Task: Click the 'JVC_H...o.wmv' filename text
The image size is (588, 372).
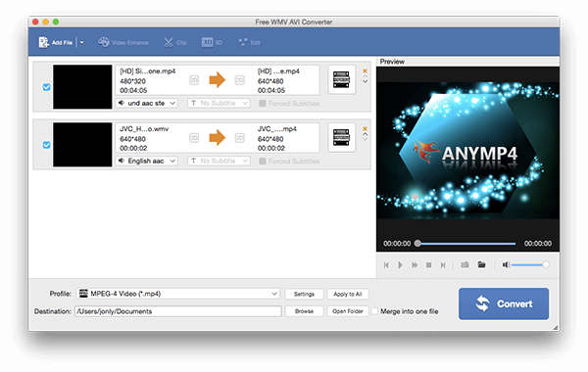Action: [x=144, y=129]
